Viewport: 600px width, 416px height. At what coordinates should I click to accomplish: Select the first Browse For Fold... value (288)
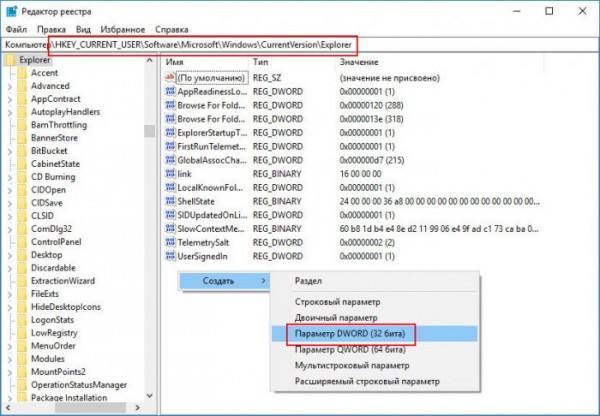(211, 105)
